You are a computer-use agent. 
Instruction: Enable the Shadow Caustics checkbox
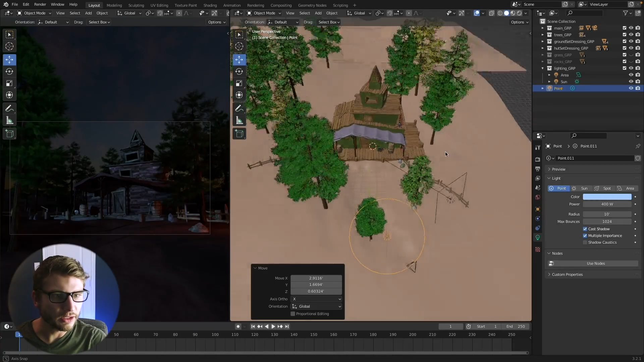point(585,242)
